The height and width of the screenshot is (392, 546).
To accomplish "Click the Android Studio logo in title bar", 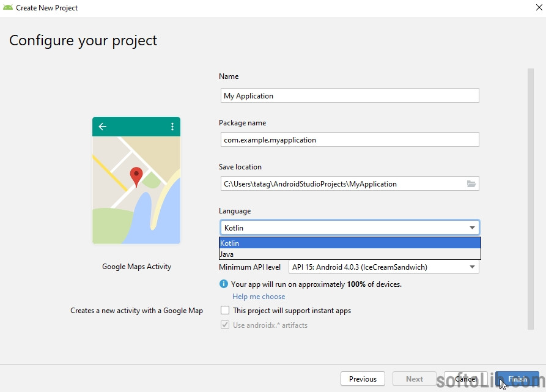I will (x=8, y=7).
